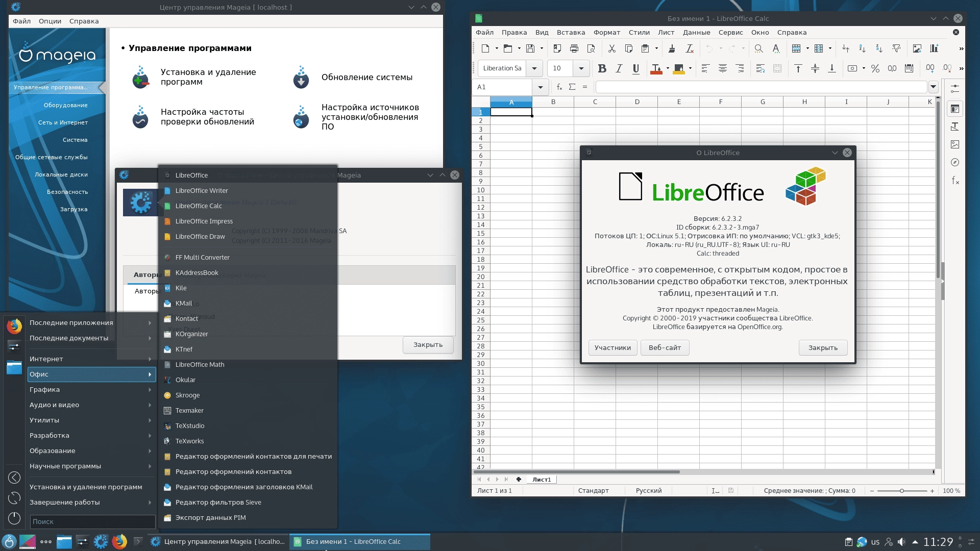Click Sort Descending icon
This screenshot has width=980, height=551.
(879, 48)
